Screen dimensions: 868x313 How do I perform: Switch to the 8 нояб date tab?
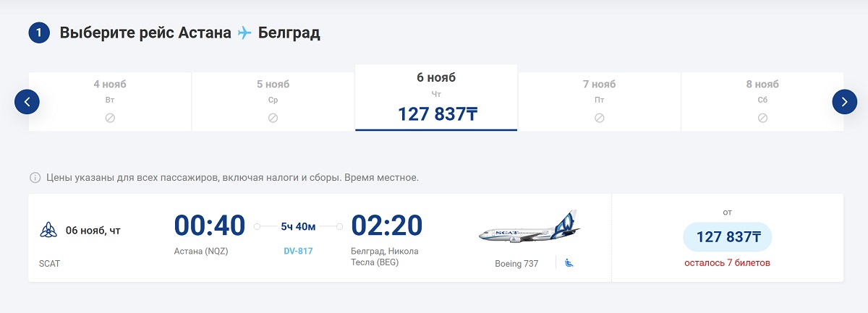click(762, 100)
